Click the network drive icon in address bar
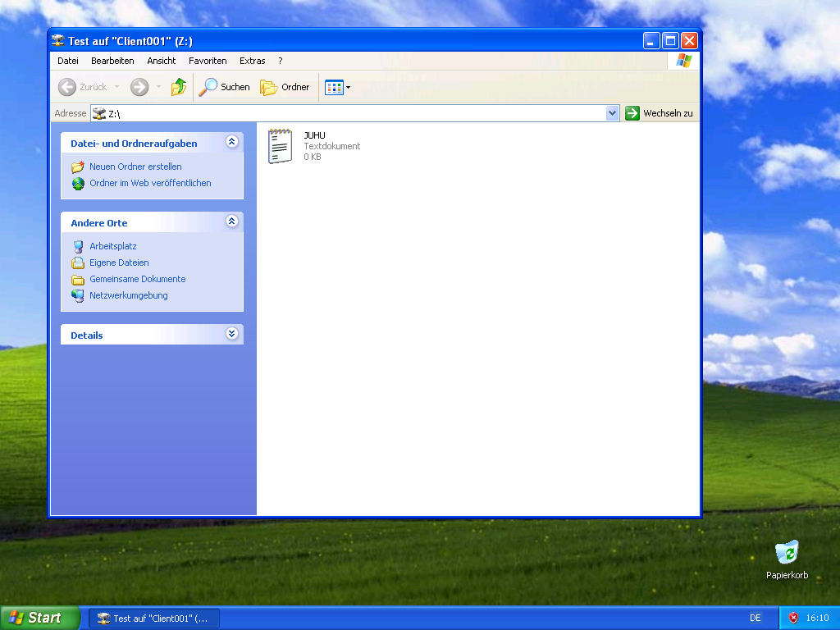The height and width of the screenshot is (630, 840). pyautogui.click(x=99, y=113)
